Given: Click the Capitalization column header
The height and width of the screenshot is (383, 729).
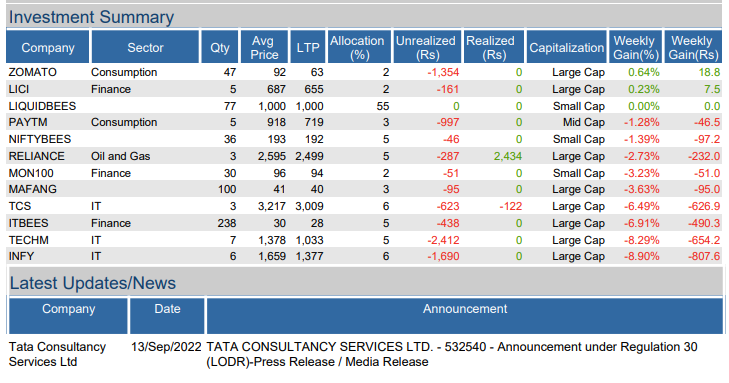Looking at the screenshot, I should point(566,47).
